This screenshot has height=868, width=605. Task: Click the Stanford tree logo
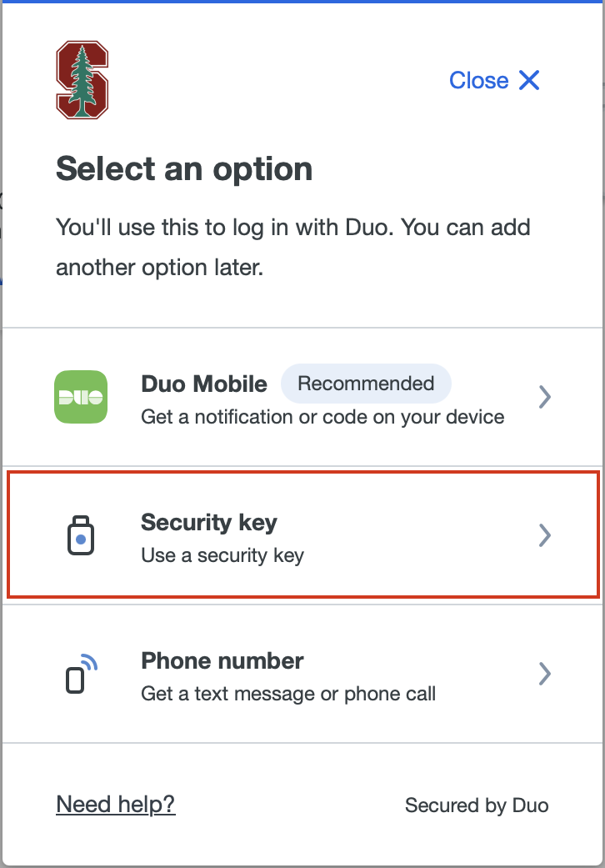82,81
